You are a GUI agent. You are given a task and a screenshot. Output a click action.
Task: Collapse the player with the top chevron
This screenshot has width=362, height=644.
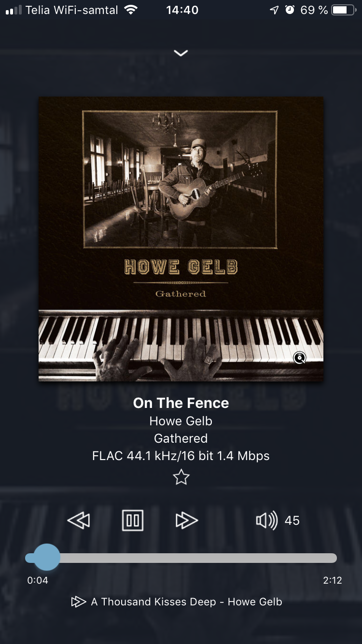(x=181, y=53)
